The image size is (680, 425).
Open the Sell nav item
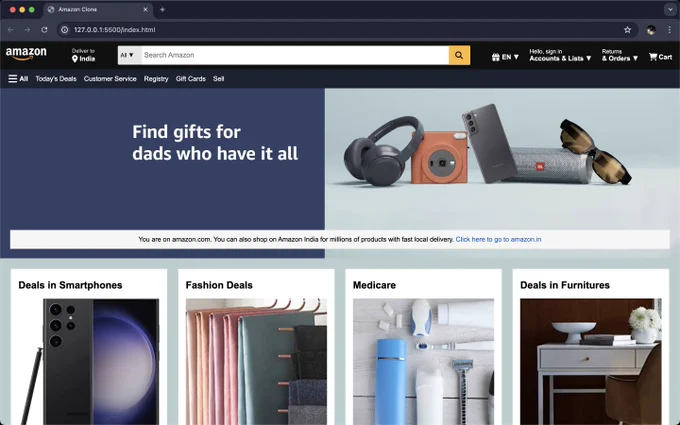pyautogui.click(x=219, y=78)
